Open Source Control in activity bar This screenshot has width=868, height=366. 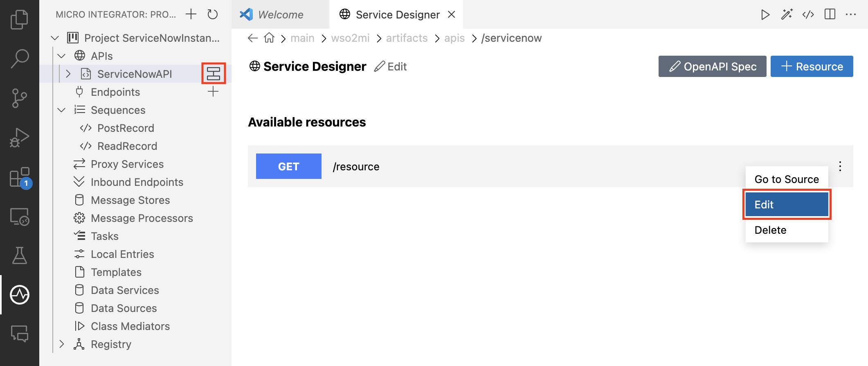click(19, 98)
